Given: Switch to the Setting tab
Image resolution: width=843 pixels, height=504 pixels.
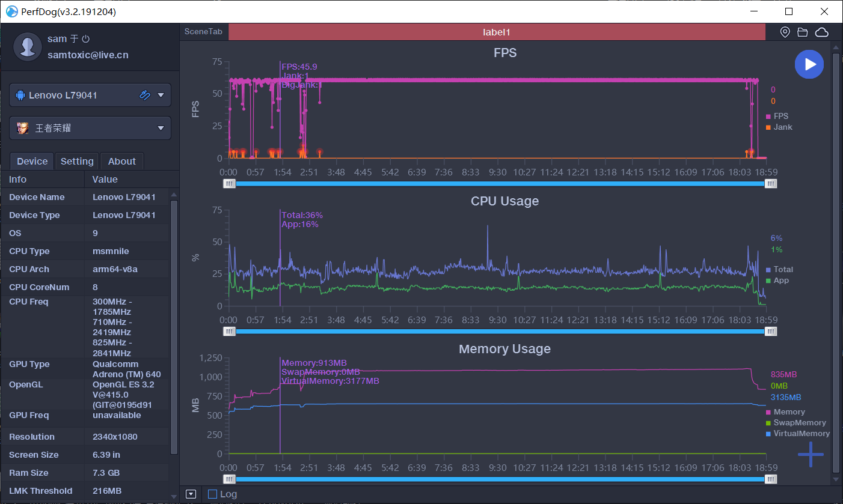Looking at the screenshot, I should click(x=77, y=161).
